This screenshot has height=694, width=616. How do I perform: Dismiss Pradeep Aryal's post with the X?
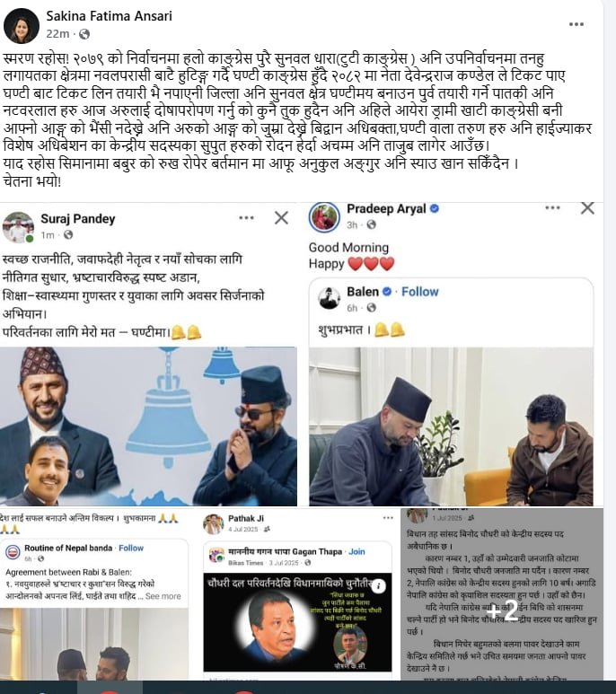pyautogui.click(x=587, y=208)
